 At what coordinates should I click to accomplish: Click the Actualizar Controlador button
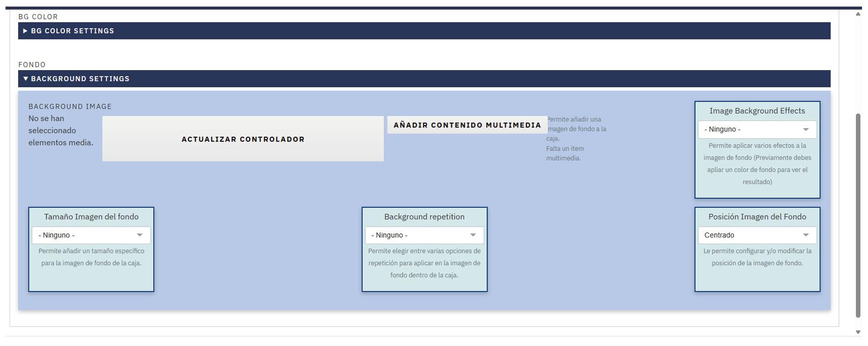click(x=243, y=139)
